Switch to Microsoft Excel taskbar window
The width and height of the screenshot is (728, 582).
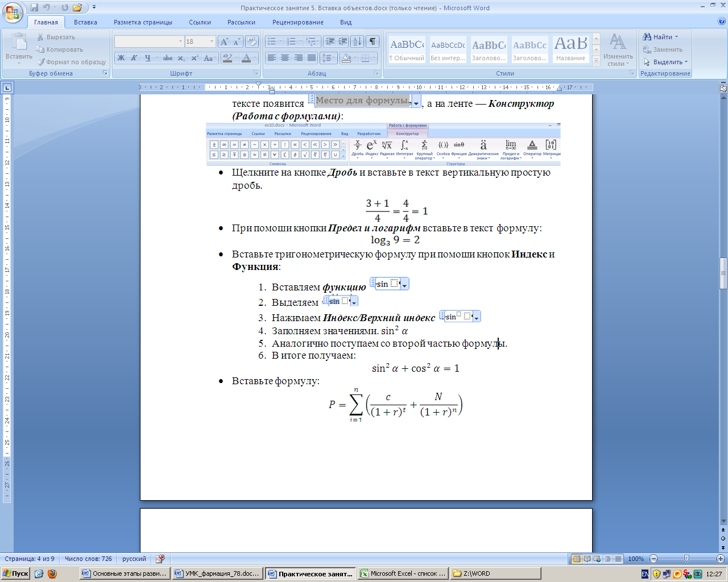(x=403, y=573)
